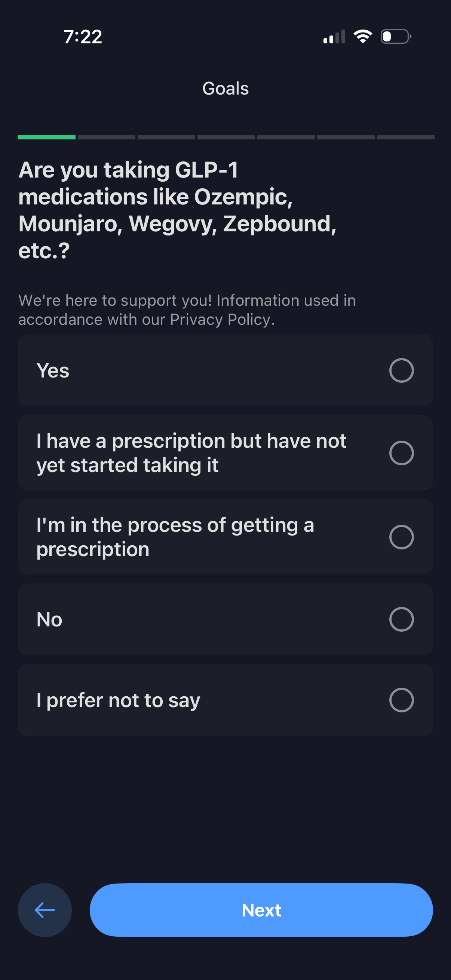Tap 'I'm in the process' option text
The width and height of the screenshot is (451, 980).
click(x=175, y=537)
